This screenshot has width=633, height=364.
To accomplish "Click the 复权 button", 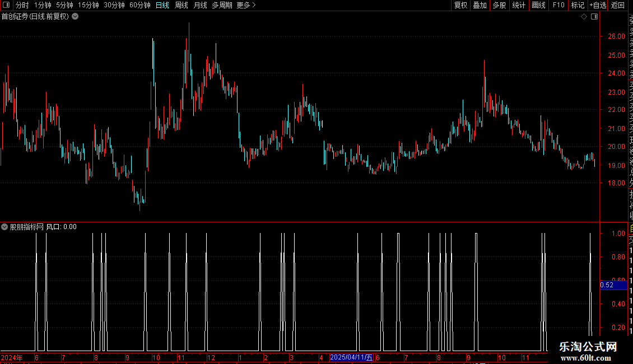I will point(460,5).
